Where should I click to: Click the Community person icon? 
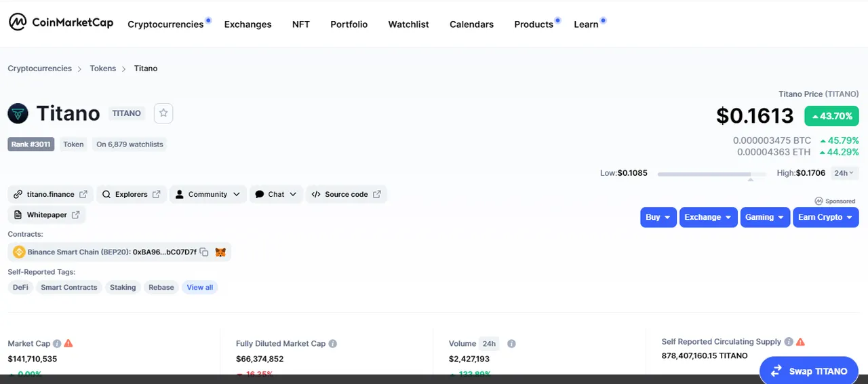coord(180,194)
